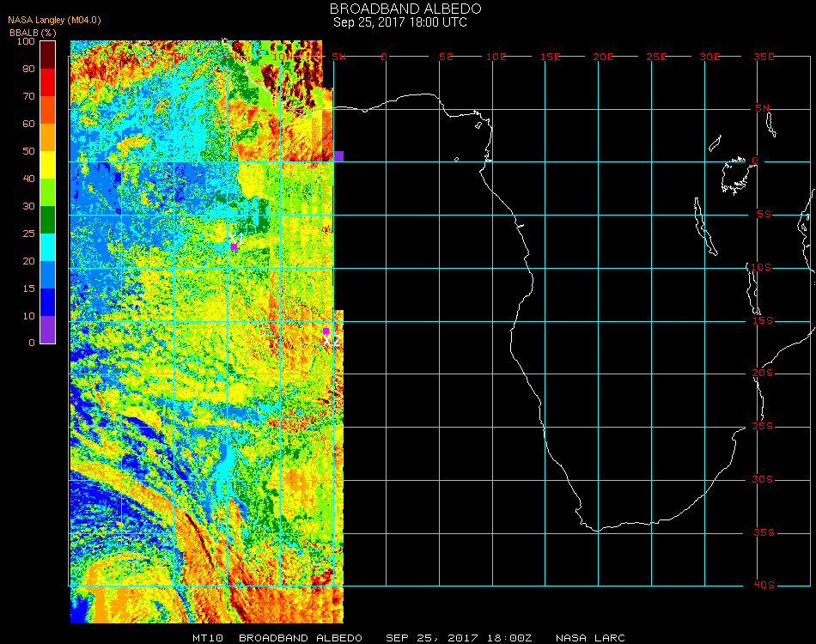Click the '0' equator latitude label

[x=755, y=161]
